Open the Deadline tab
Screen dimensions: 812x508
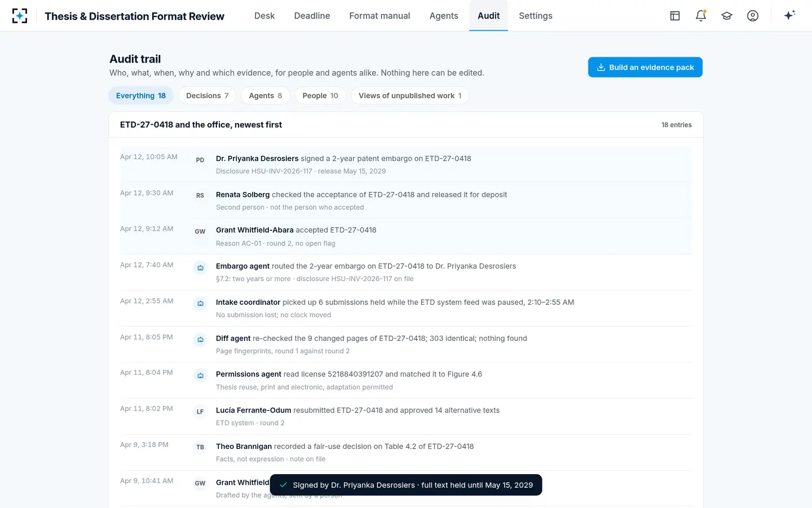tap(312, 16)
